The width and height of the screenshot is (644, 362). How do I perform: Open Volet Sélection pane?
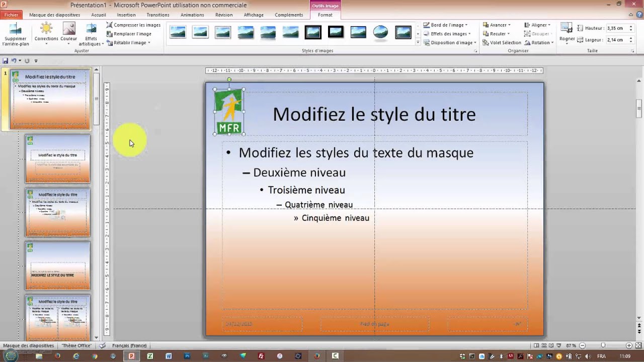coord(502,43)
